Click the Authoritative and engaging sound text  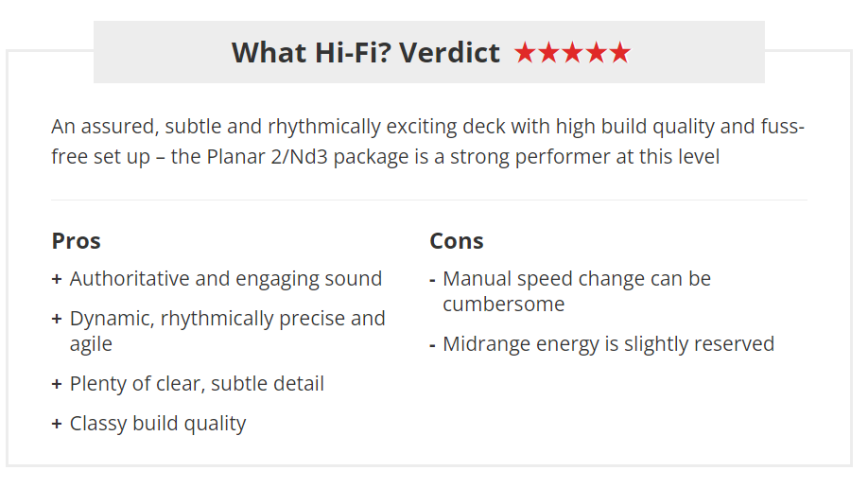226,279
